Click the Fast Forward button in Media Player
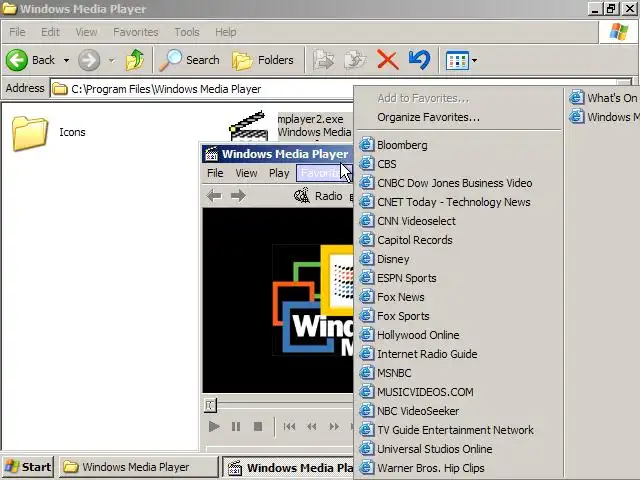 [x=334, y=427]
